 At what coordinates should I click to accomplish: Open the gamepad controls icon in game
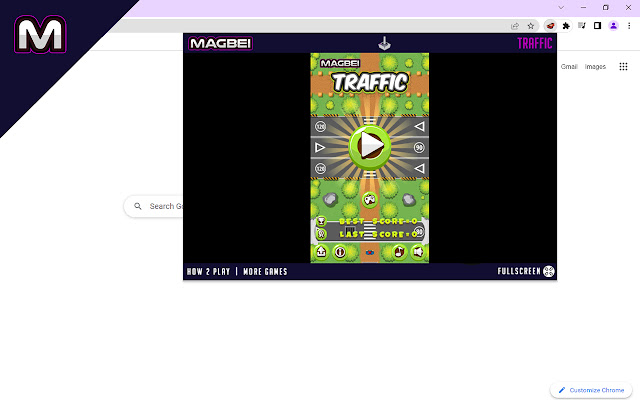[x=370, y=200]
